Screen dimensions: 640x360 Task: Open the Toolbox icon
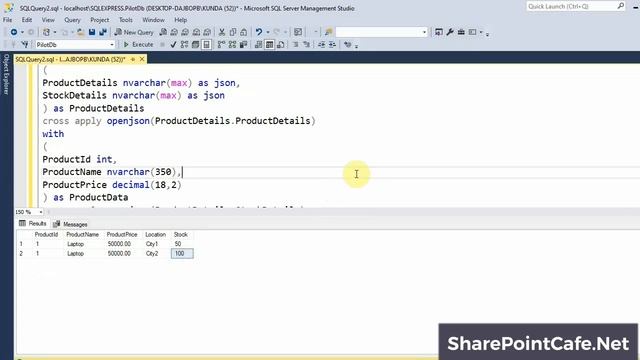point(461,32)
